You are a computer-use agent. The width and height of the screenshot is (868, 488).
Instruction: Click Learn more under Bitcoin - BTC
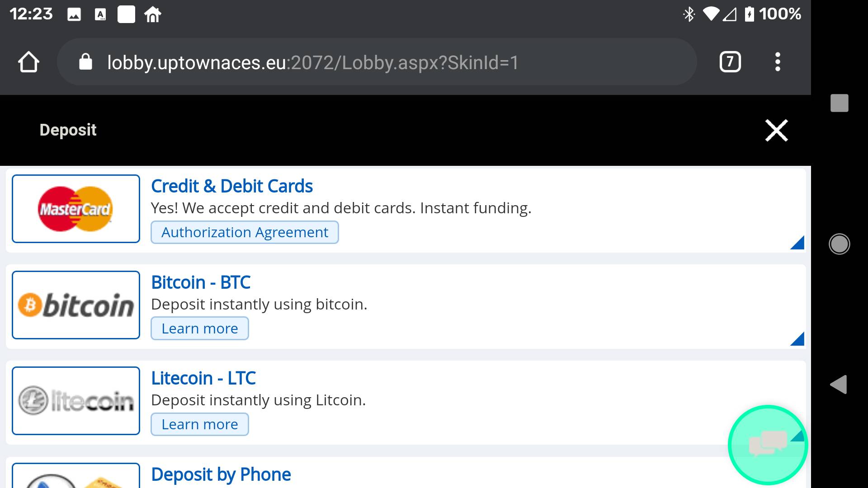coord(200,328)
